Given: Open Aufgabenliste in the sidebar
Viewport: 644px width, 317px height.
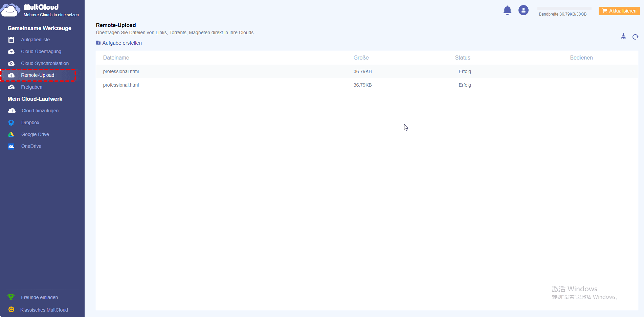Looking at the screenshot, I should pyautogui.click(x=35, y=40).
